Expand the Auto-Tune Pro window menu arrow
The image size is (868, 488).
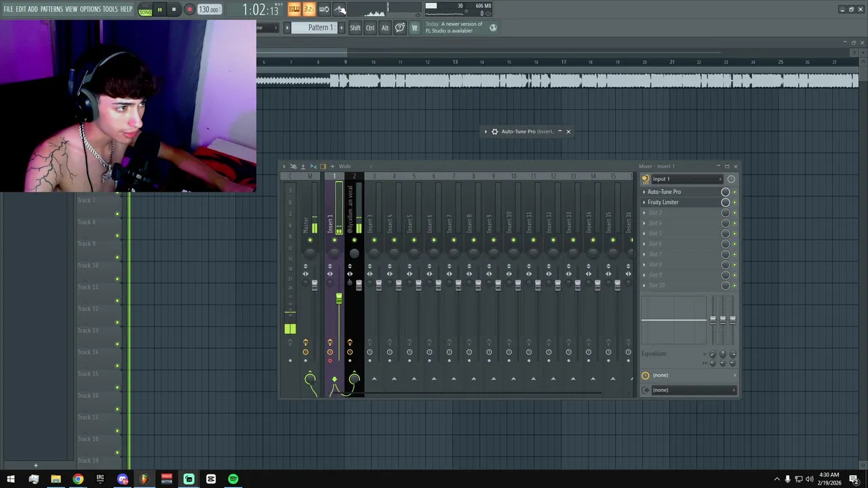(x=486, y=131)
